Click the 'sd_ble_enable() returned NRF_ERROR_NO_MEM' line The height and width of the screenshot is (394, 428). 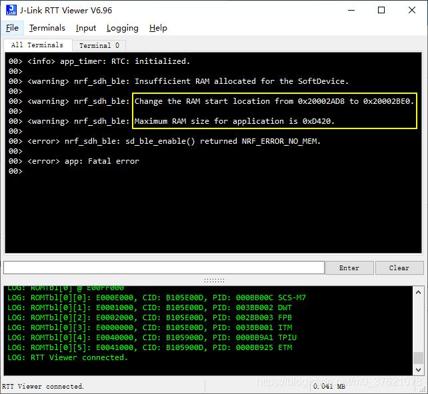pyautogui.click(x=164, y=141)
